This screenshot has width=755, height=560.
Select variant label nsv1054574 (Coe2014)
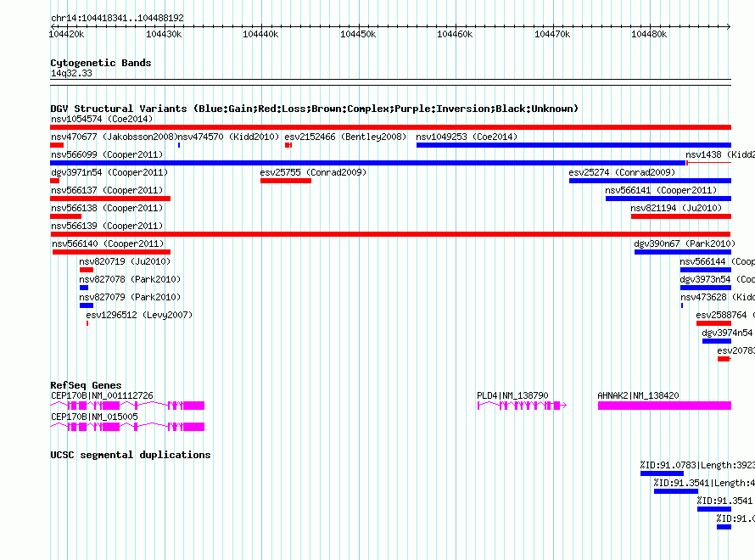click(102, 119)
